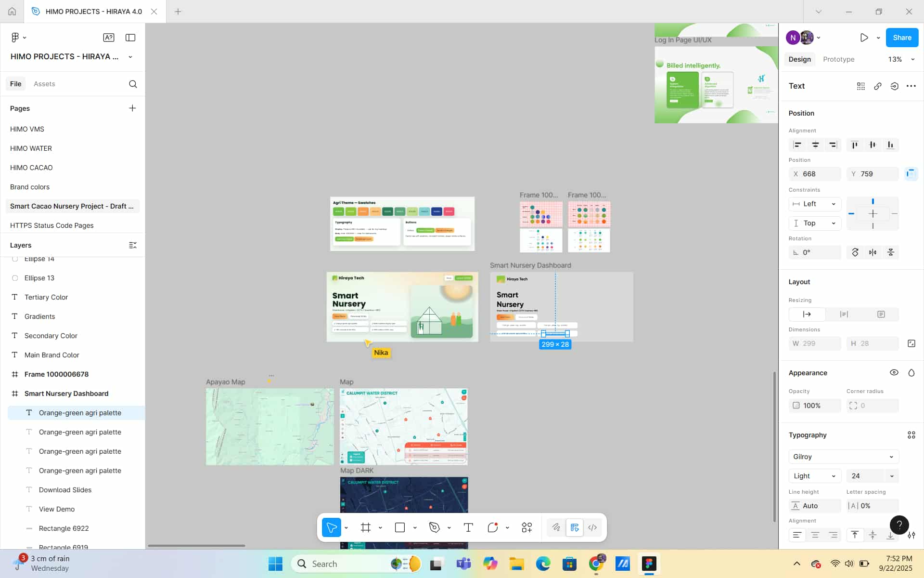This screenshot has height=578, width=924.
Task: Toggle minimize UI sidebar icon
Action: pyautogui.click(x=130, y=38)
